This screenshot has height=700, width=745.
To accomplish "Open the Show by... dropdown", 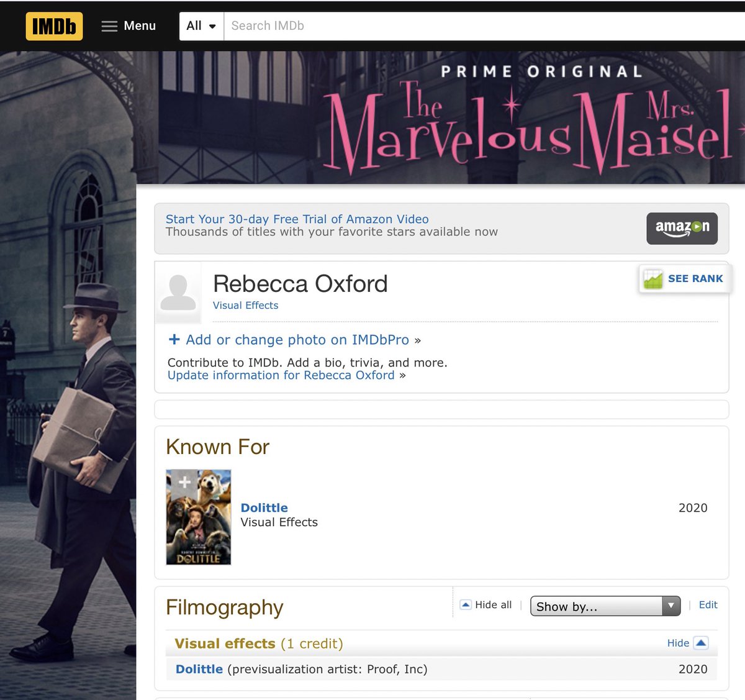I will pos(605,606).
